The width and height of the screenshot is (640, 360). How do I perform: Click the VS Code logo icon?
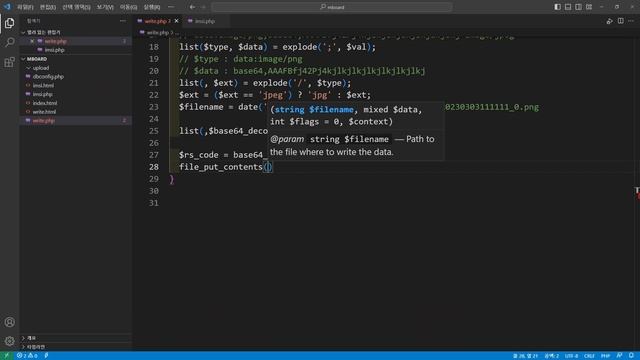click(7, 7)
